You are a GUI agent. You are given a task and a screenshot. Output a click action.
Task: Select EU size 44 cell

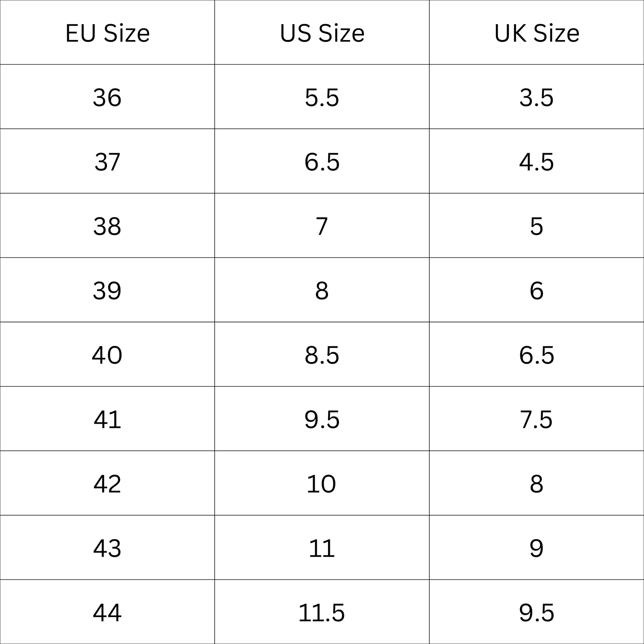[107, 612]
